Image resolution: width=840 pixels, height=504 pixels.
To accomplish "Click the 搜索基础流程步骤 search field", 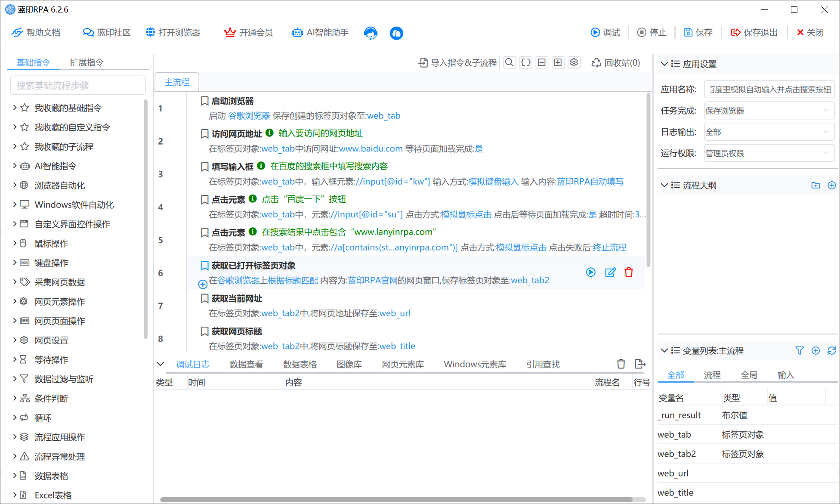I will tap(77, 86).
